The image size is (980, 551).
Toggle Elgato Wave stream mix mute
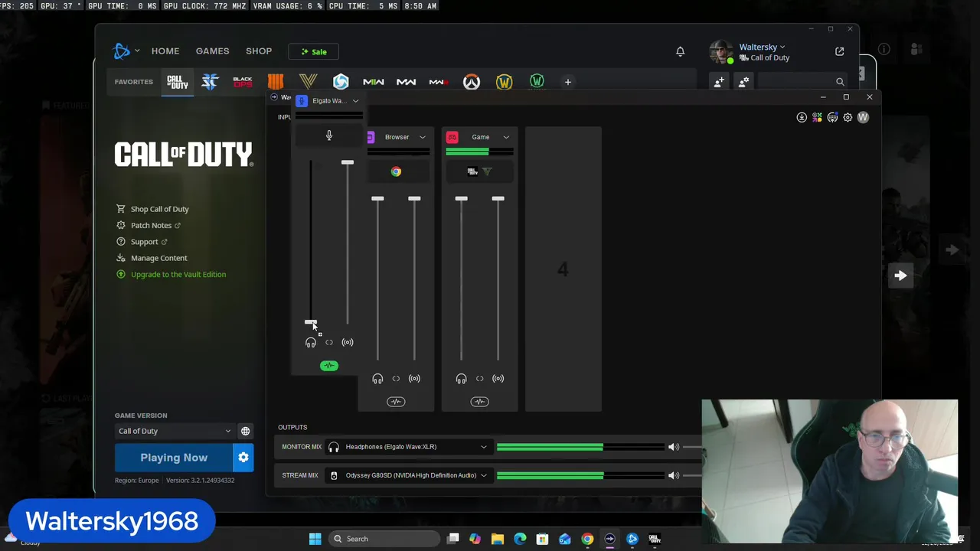[x=348, y=342]
